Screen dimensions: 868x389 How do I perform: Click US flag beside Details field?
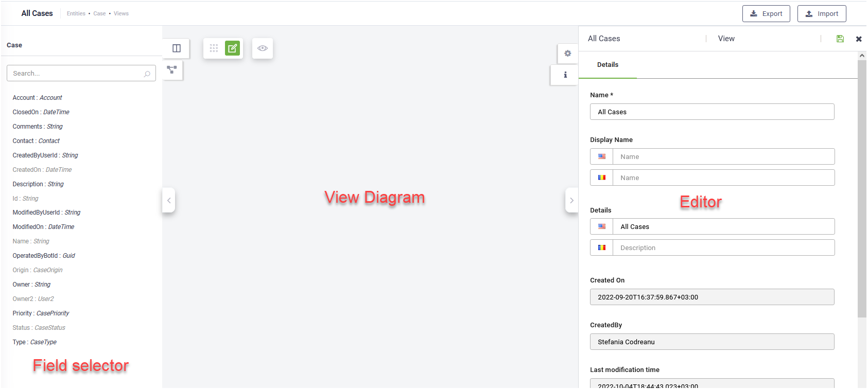(602, 226)
